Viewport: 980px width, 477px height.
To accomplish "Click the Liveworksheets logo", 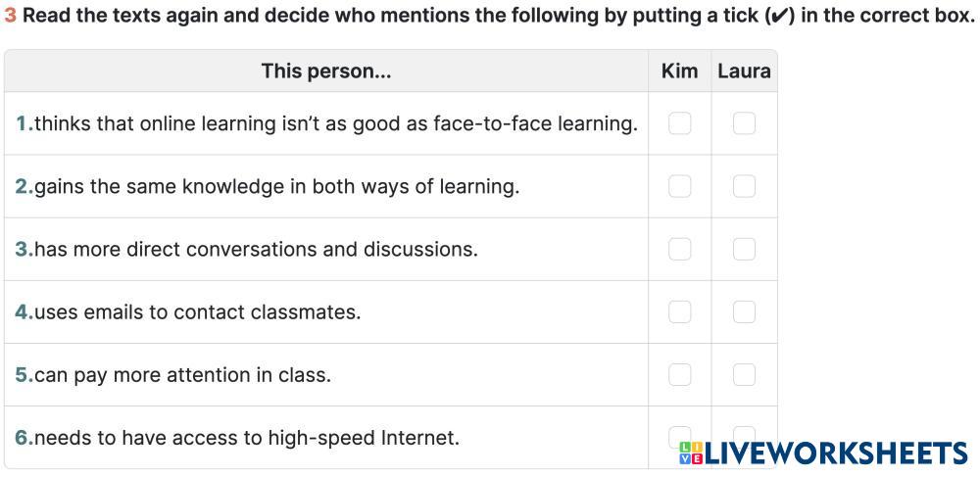I will click(x=822, y=453).
